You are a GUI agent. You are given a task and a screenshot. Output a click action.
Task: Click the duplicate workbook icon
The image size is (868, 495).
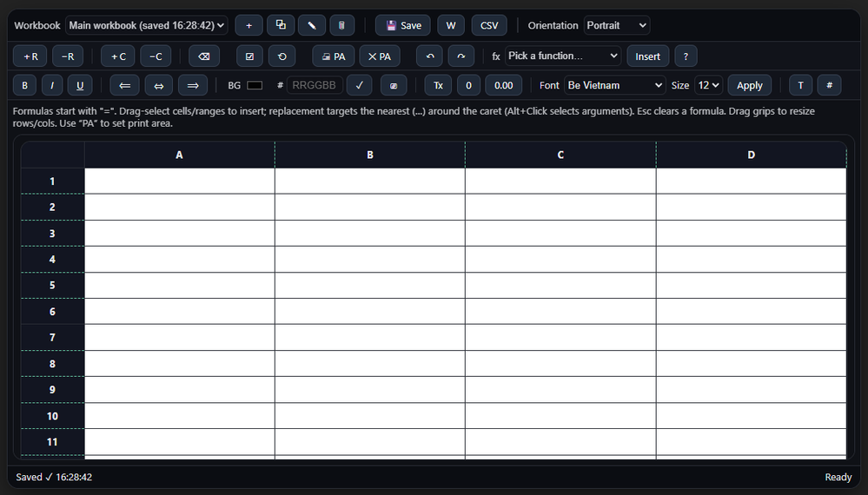tap(281, 25)
